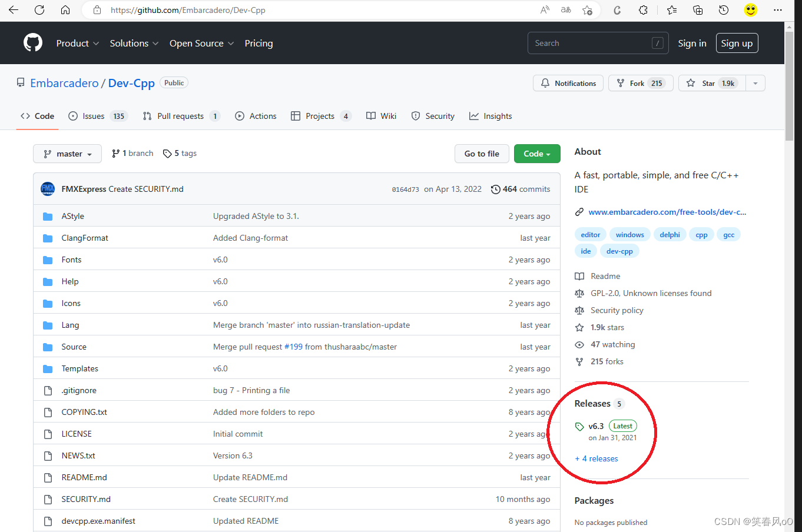
Task: Open the 5 tags link
Action: pyautogui.click(x=180, y=153)
